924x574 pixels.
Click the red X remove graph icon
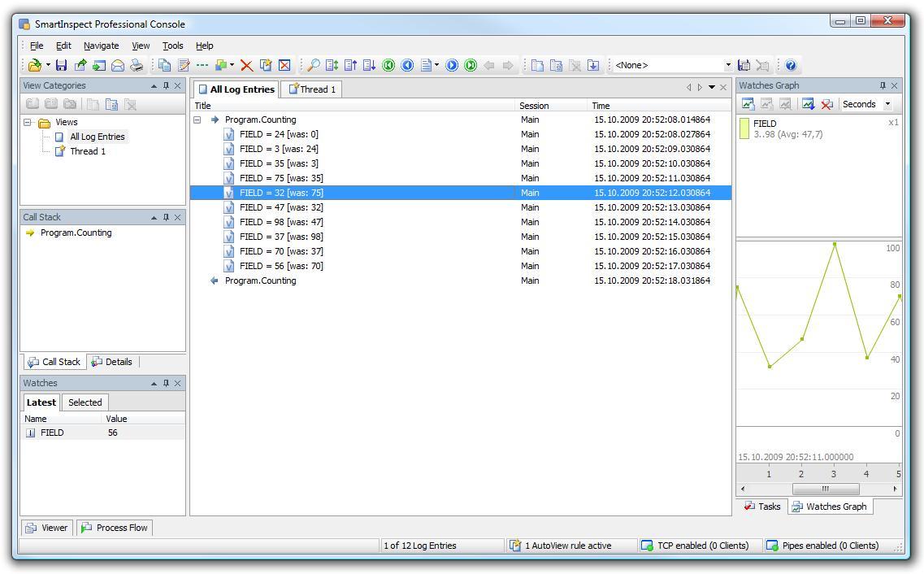tap(826, 104)
